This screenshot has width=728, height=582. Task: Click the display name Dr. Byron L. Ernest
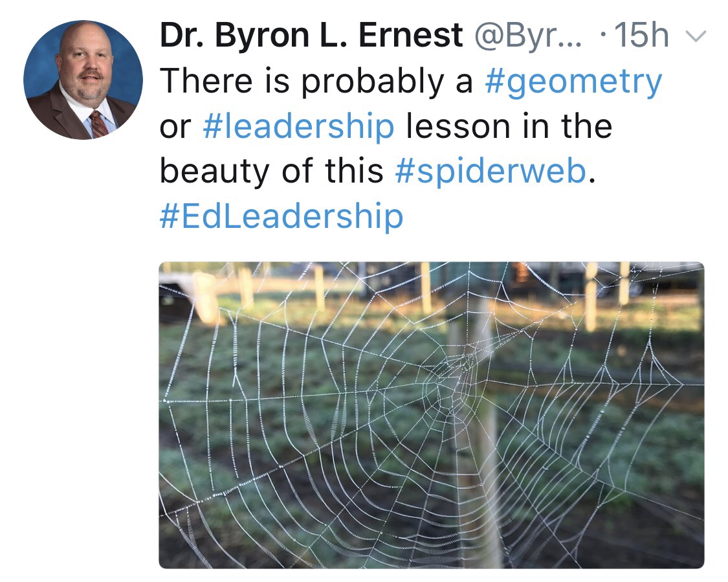[311, 36]
